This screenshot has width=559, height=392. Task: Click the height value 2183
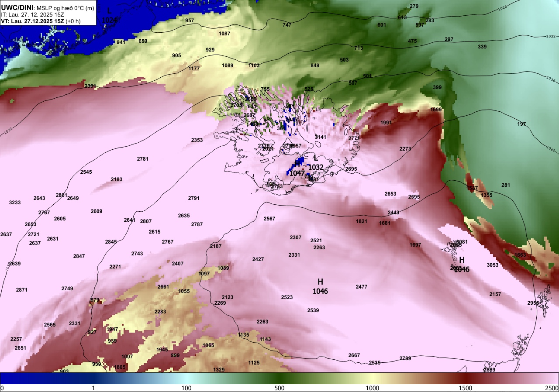[117, 179]
